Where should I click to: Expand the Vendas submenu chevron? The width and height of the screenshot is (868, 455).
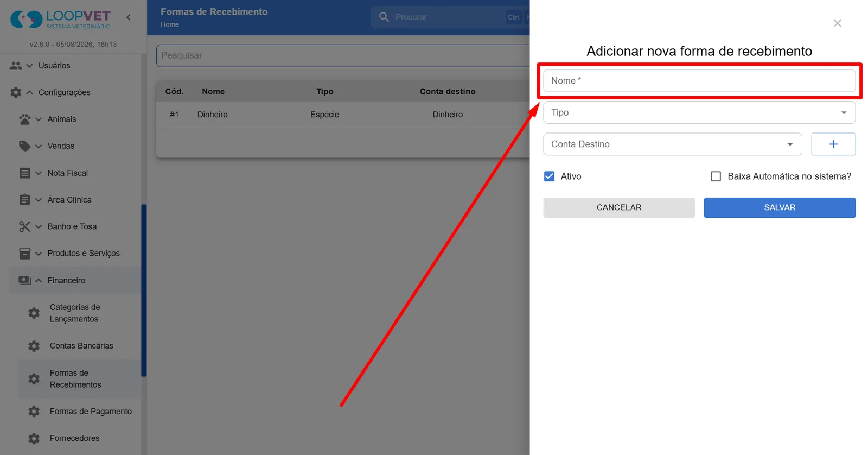pos(39,146)
